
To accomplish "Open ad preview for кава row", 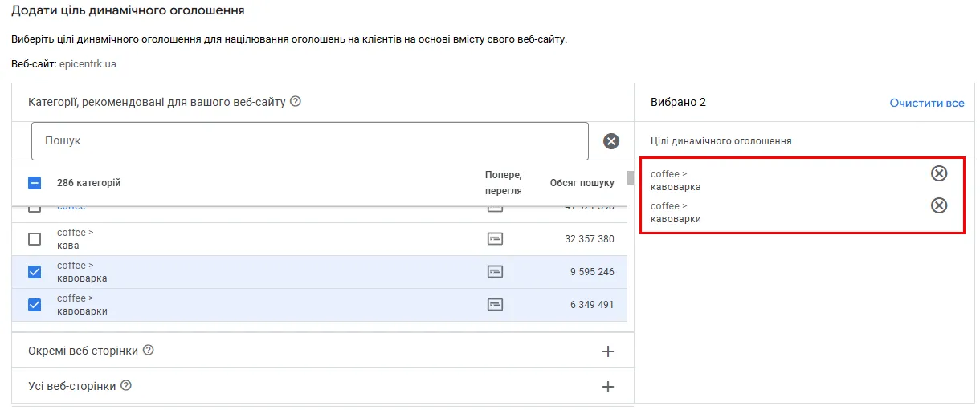I will click(x=496, y=239).
